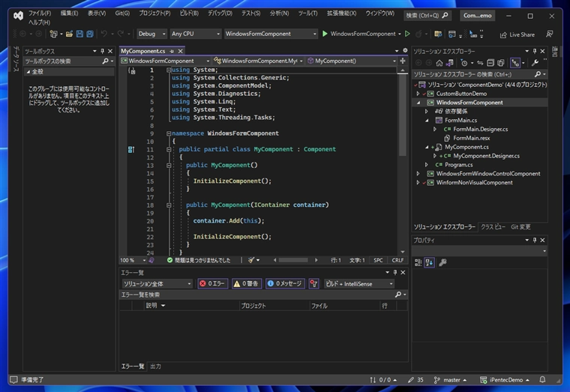
Task: Expand the CustomButtonDemo project node
Action: (x=418, y=94)
